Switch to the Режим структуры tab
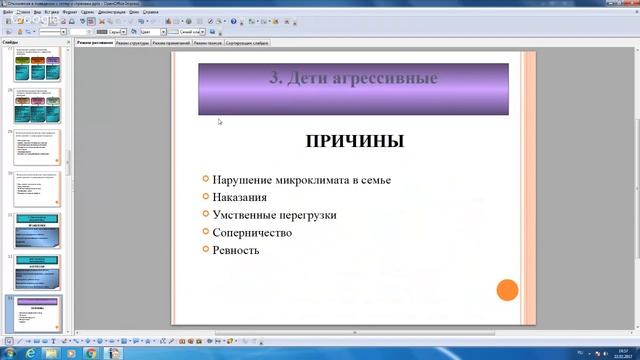This screenshot has height=360, width=640. pos(133,43)
